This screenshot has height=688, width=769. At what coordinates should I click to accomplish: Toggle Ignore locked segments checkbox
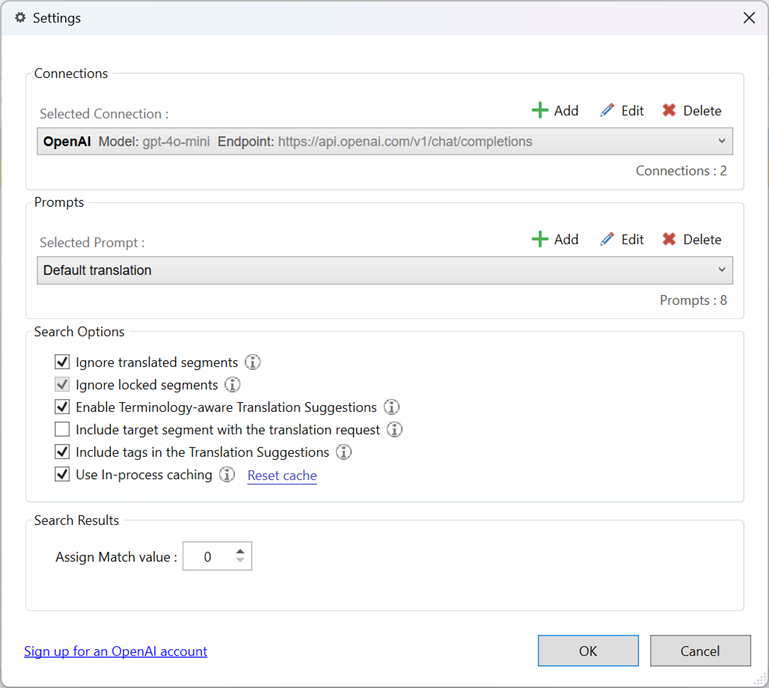(x=62, y=384)
